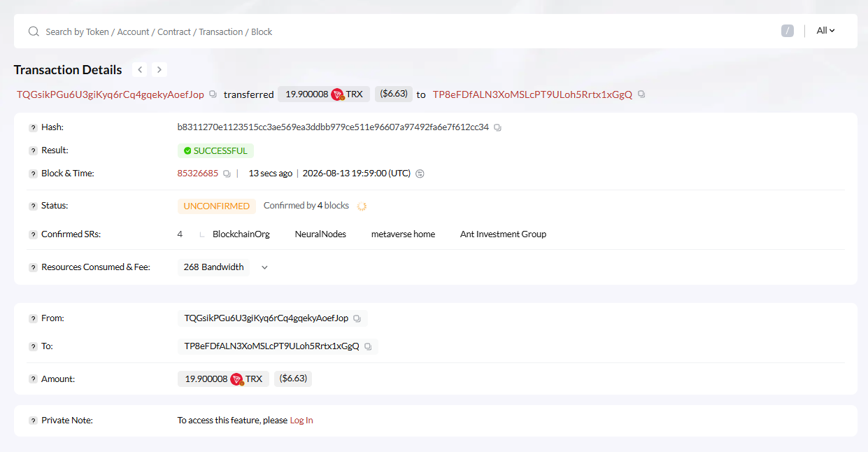Click the search magnifier icon
This screenshot has height=452, width=868.
point(33,31)
